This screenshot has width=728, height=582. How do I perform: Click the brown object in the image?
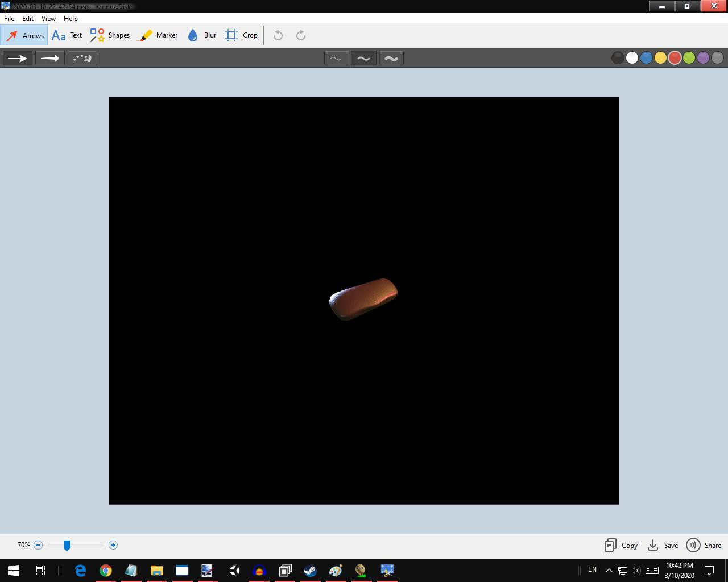click(x=363, y=299)
